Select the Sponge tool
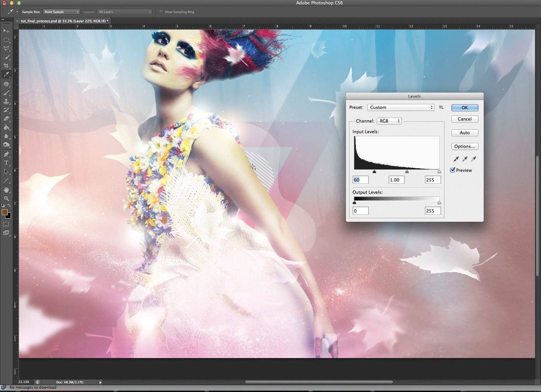The image size is (541, 392). click(6, 145)
